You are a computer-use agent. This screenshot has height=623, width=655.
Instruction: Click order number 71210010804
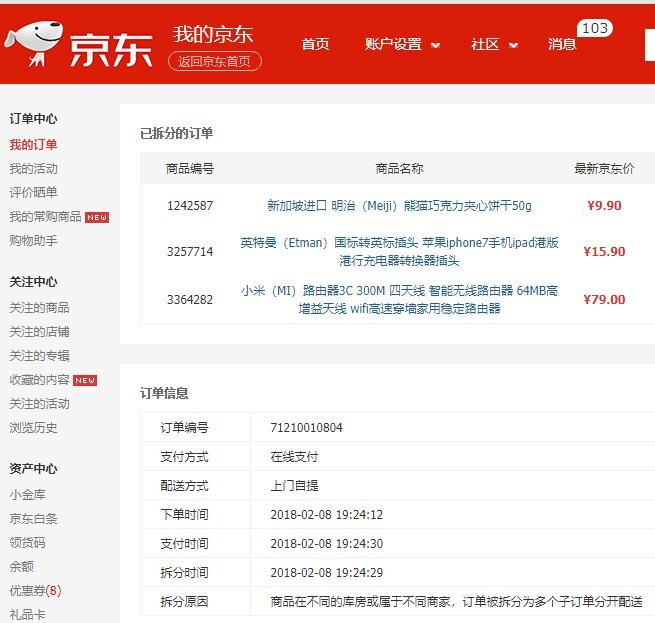pyautogui.click(x=306, y=427)
